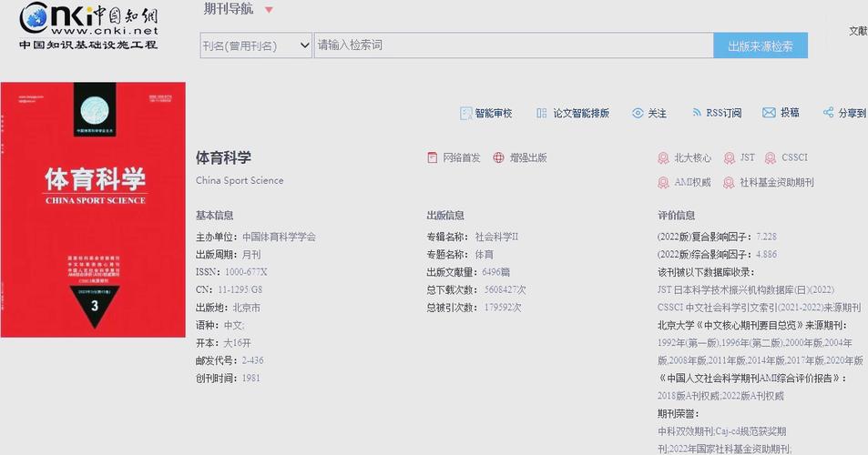The image size is (868, 455).
Task: Click the 论文智能排版 link text
Action: 581,114
